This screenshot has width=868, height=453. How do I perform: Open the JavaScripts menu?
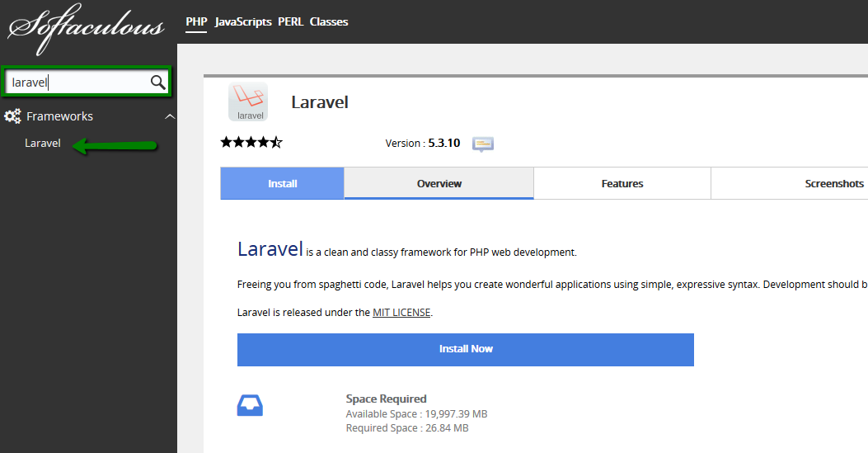pyautogui.click(x=243, y=21)
